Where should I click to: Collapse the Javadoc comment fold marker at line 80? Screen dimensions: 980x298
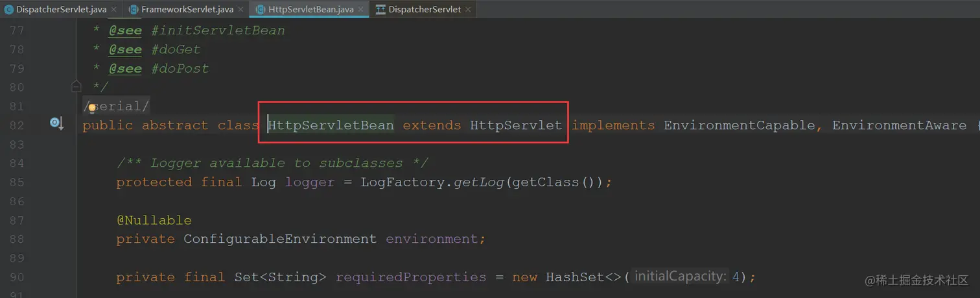coord(76,86)
